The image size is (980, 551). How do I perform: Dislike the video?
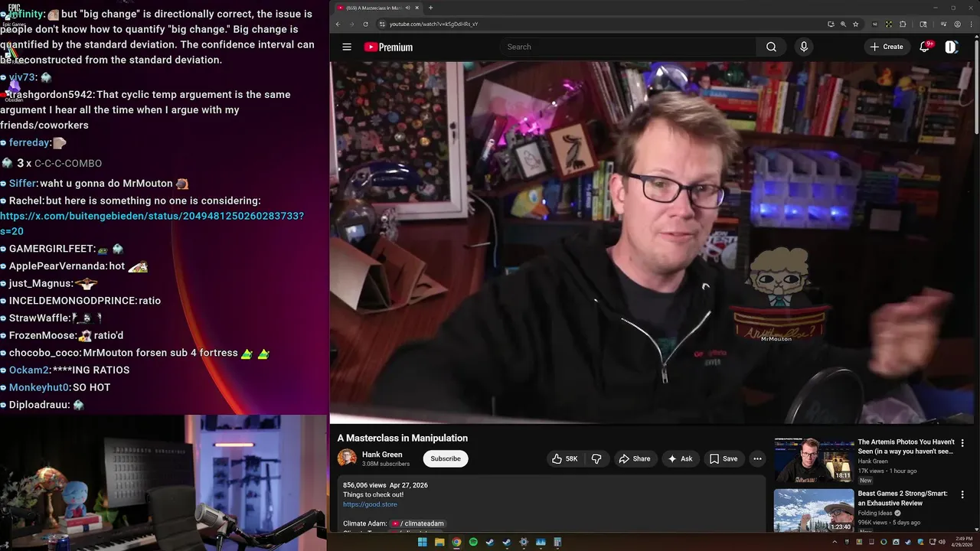(596, 458)
